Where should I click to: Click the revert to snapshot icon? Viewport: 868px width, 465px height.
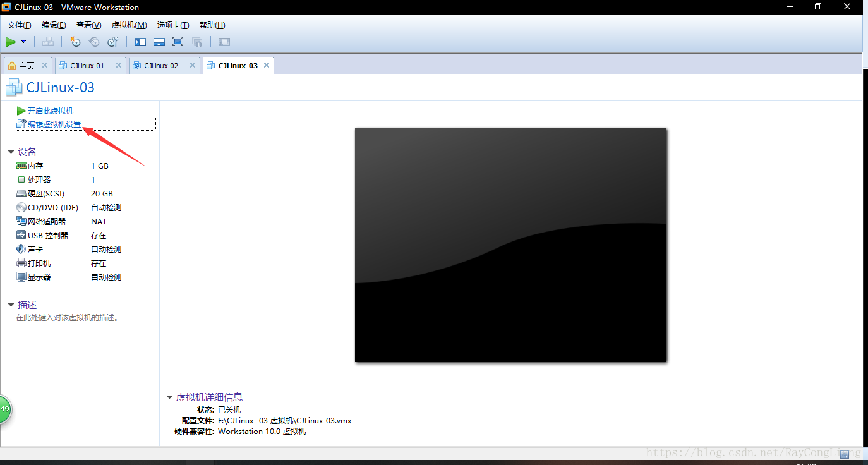point(94,42)
